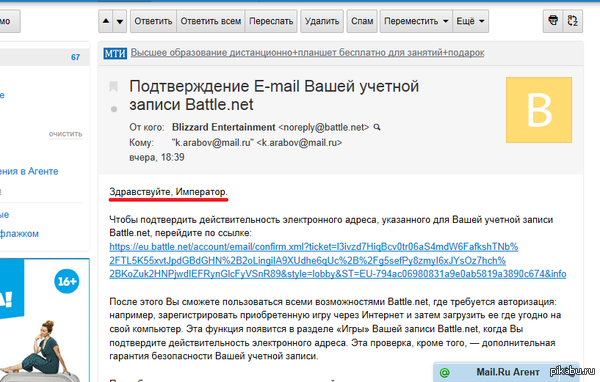Open the Высшее образование дистанционно ad link
Viewport: 600px width, 382px height.
pos(307,52)
